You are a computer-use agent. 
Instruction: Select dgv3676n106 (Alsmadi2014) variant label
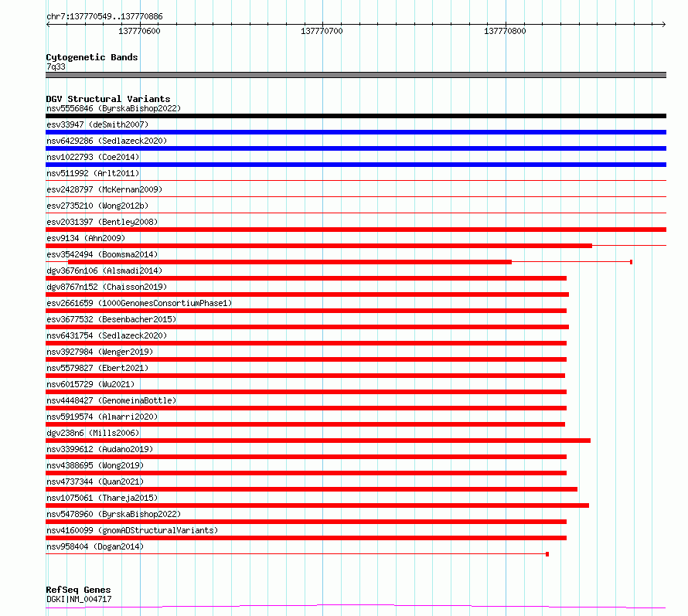104,271
